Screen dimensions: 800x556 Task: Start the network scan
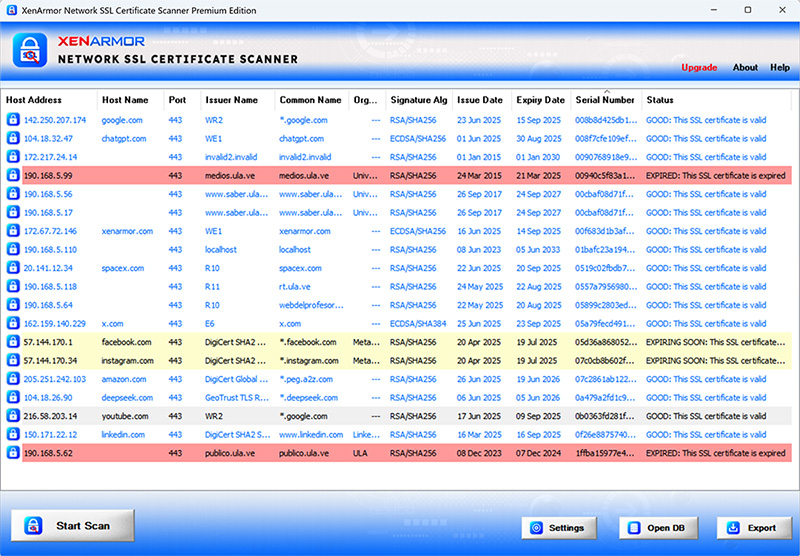(72, 525)
